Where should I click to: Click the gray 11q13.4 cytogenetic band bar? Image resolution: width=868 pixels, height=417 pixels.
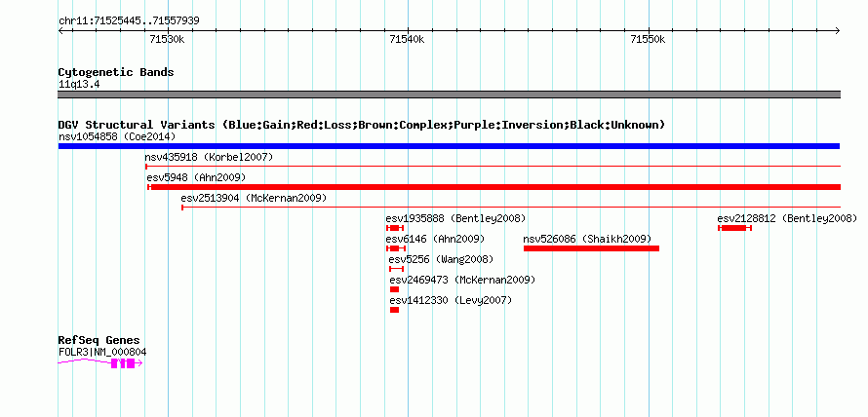(x=449, y=95)
